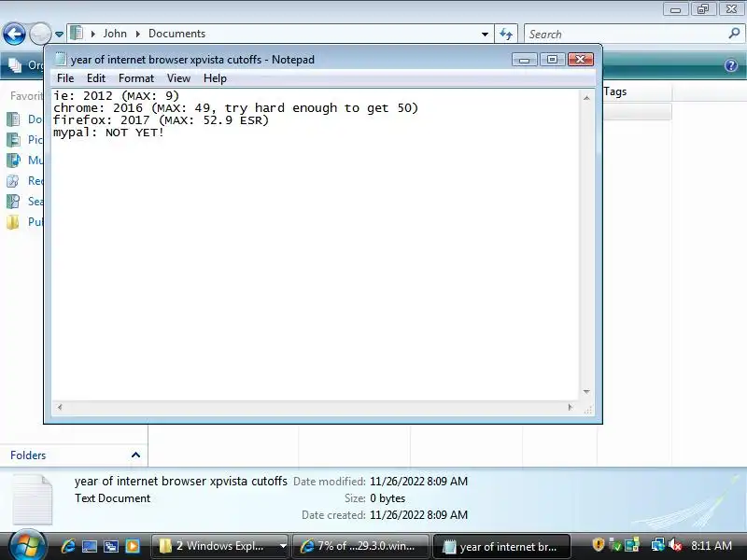Go back in Explorer with the Back arrow

click(x=14, y=34)
